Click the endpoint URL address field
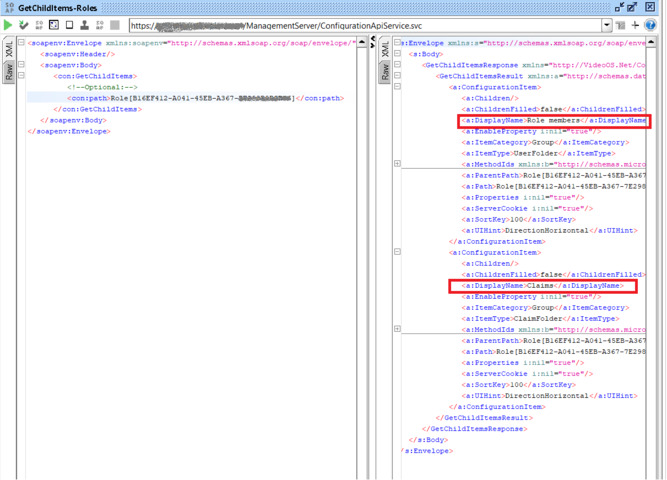This screenshot has width=667, height=480. coord(360,25)
